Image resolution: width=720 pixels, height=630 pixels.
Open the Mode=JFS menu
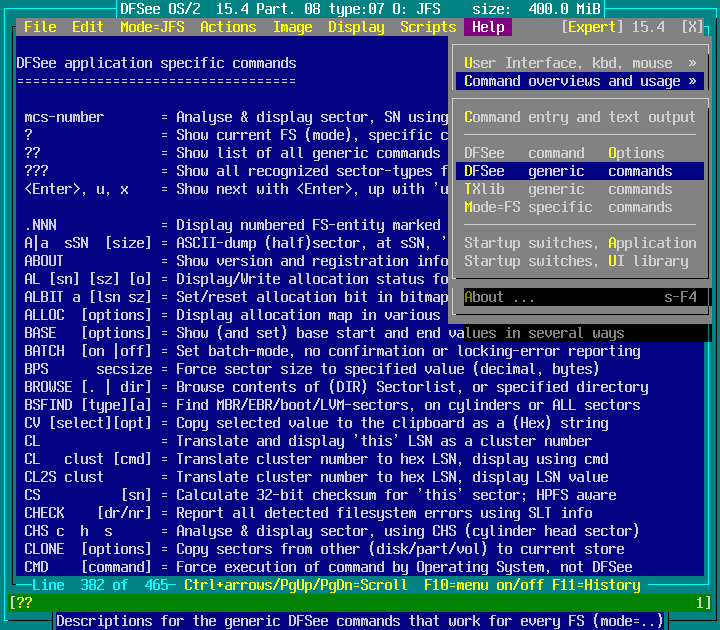point(152,27)
